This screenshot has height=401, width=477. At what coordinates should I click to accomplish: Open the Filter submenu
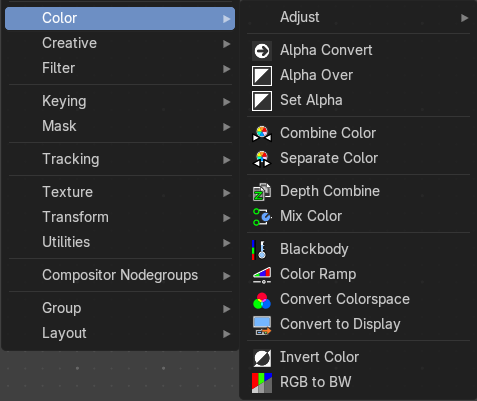point(120,68)
